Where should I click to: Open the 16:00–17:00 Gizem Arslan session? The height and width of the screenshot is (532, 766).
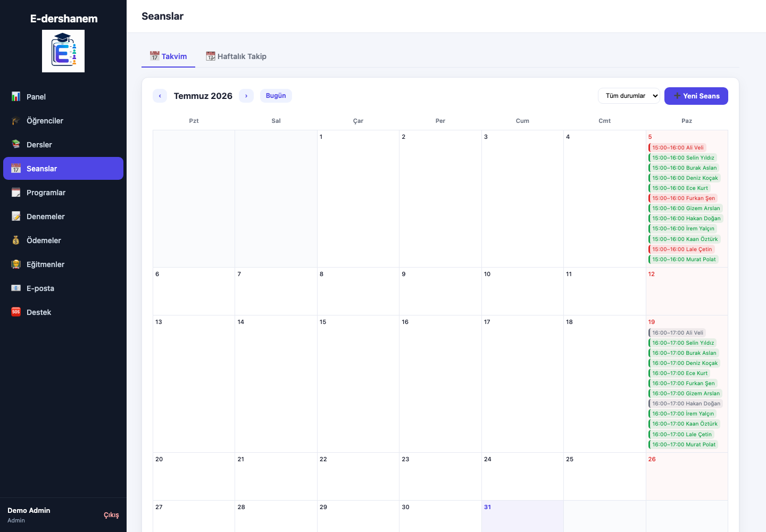[x=686, y=394]
